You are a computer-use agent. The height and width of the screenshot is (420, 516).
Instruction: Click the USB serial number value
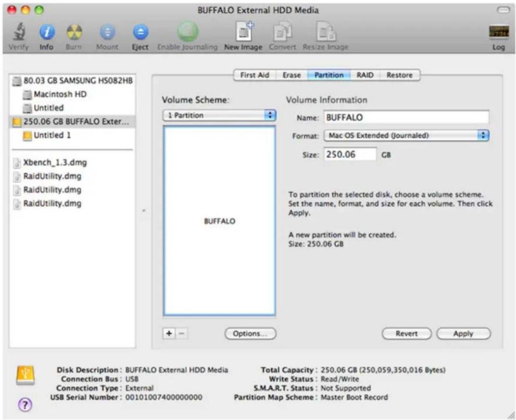coord(164,397)
